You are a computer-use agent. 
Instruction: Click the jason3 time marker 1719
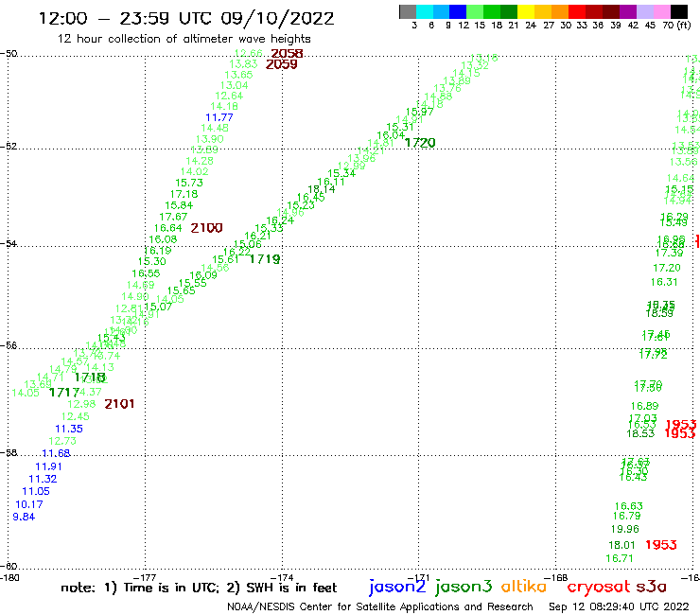[x=265, y=259]
